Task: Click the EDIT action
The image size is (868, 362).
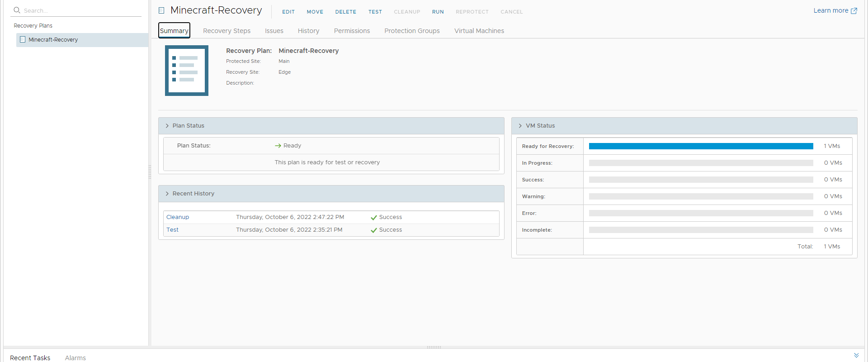Action: pos(288,12)
